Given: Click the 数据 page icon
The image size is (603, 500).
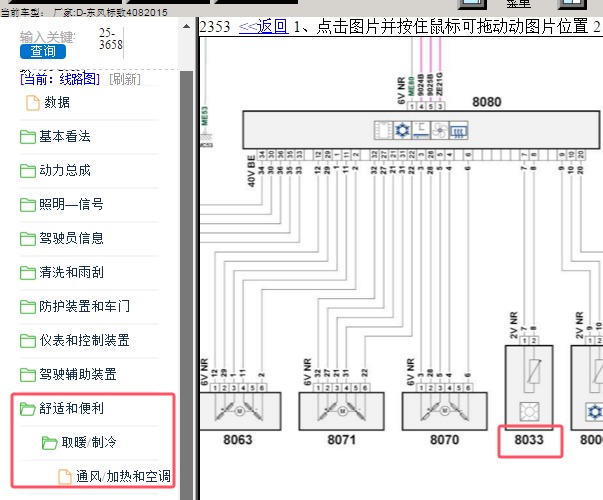Looking at the screenshot, I should click(33, 103).
